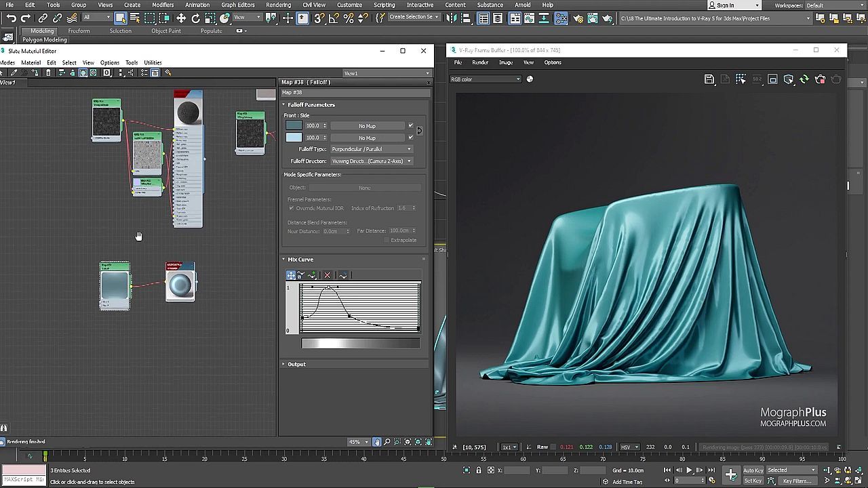
Task: Select the Move transform tool
Action: [x=181, y=18]
